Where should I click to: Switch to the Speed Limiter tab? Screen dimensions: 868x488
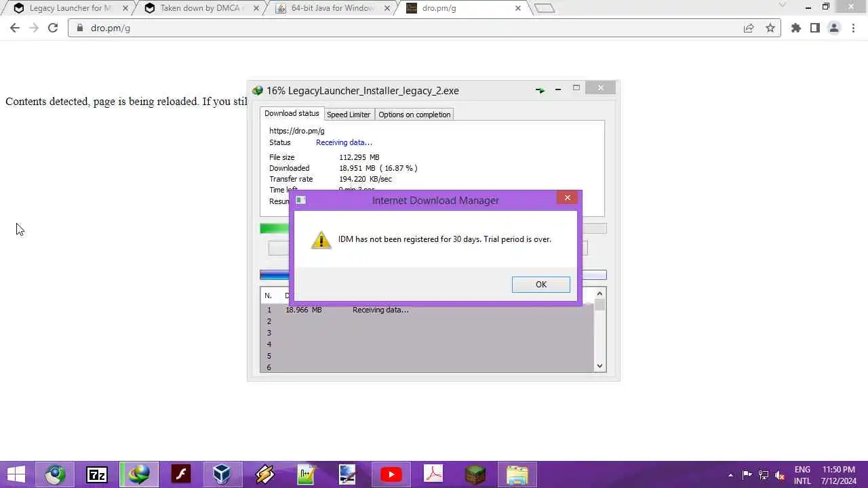point(349,115)
